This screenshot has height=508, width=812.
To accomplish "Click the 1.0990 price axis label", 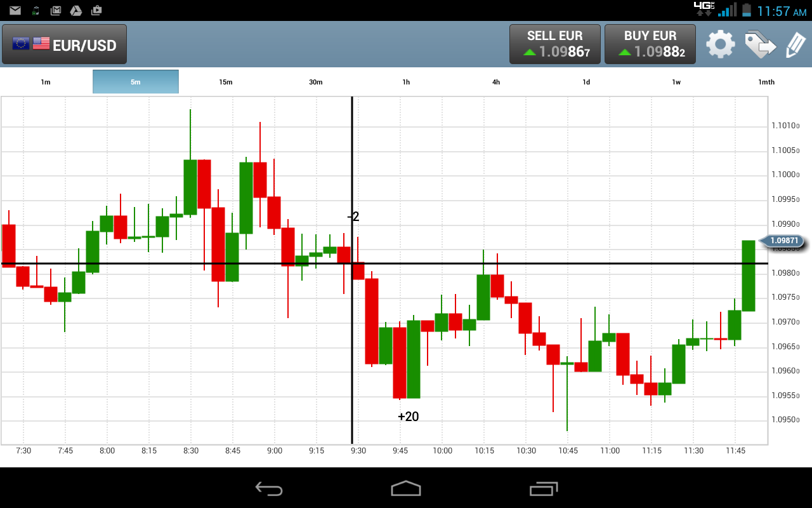I will pos(785,224).
